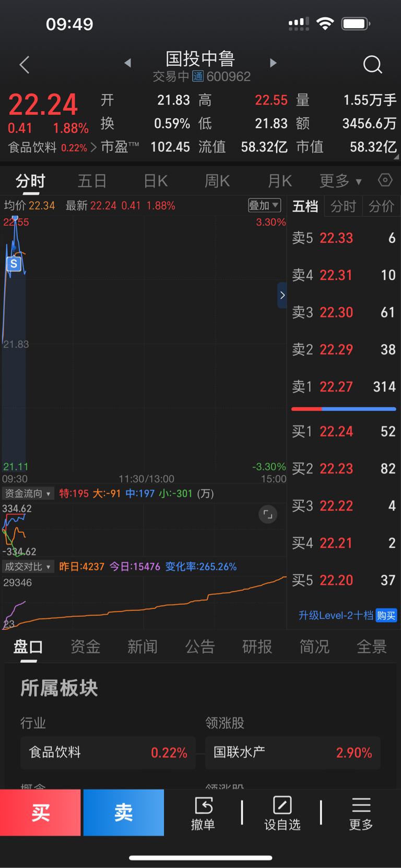Tap the buy/sell ratio red-blue bar
The width and height of the screenshot is (401, 868).
(344, 409)
